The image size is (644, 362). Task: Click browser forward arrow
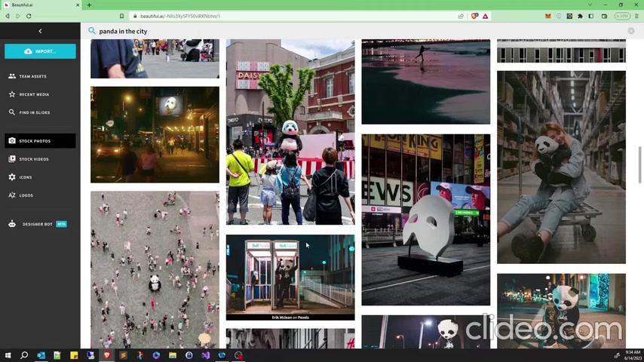click(18, 16)
